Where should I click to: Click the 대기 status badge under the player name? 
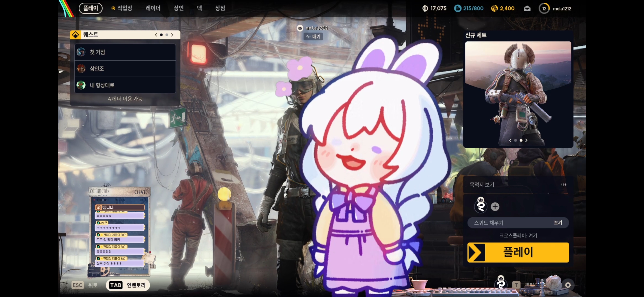tap(313, 37)
